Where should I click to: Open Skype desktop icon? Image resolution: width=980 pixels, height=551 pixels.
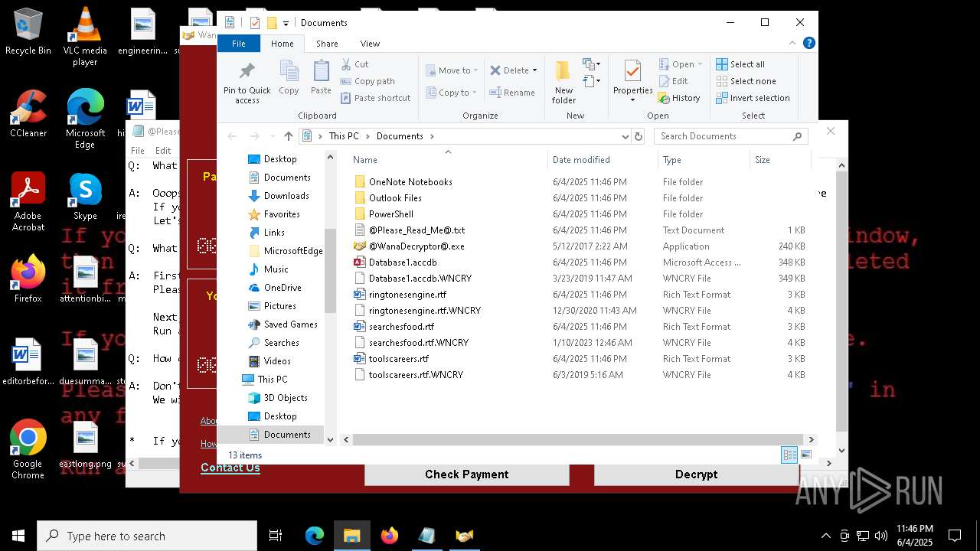click(85, 196)
